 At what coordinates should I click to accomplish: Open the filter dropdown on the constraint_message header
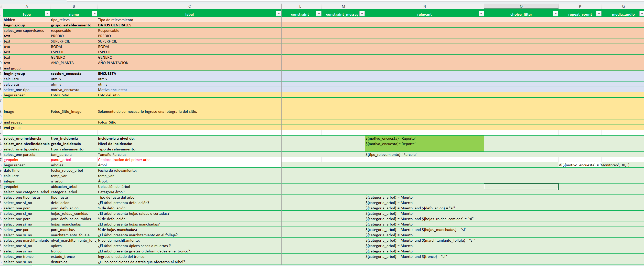362,14
